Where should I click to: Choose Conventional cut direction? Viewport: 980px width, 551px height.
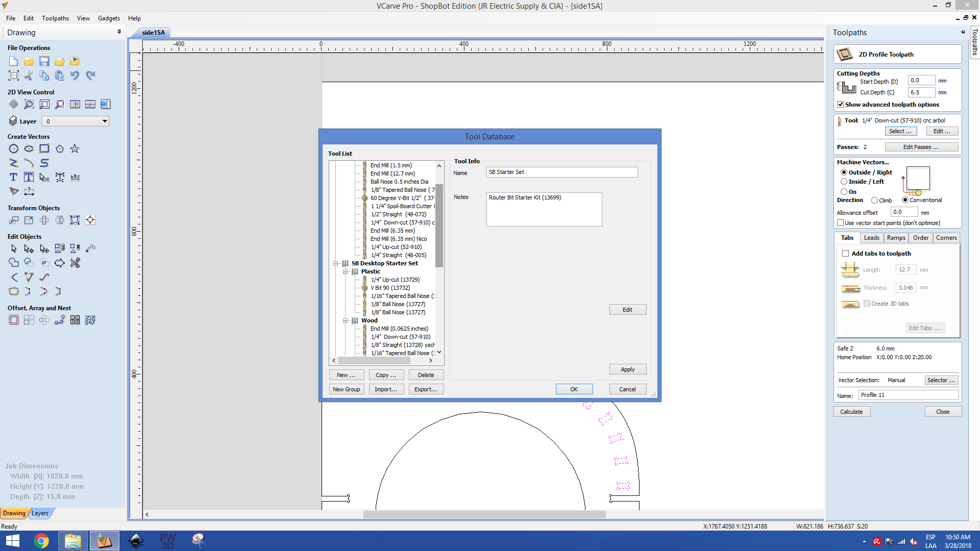[905, 200]
